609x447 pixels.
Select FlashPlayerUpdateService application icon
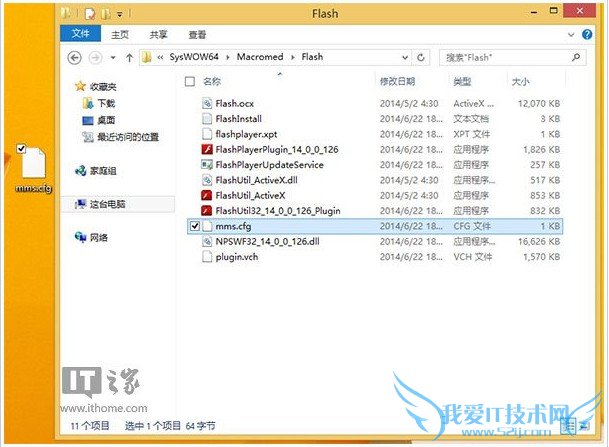(207, 165)
